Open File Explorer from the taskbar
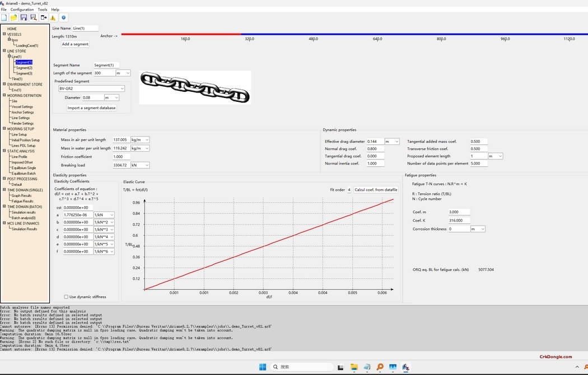Screen dimensions: 588x375 (354, 367)
